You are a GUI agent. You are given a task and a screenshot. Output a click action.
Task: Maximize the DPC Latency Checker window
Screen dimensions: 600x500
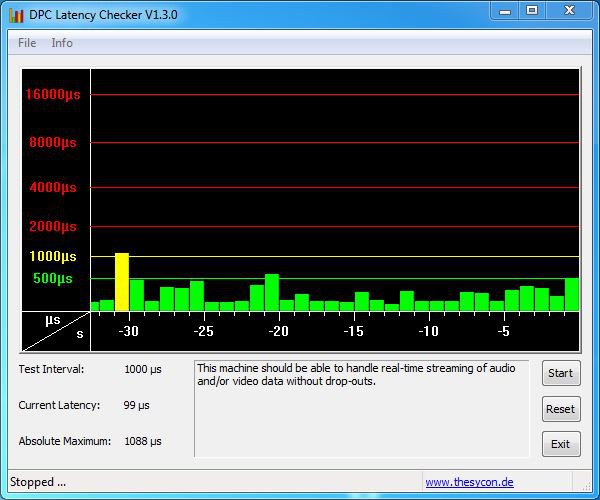pyautogui.click(x=532, y=11)
